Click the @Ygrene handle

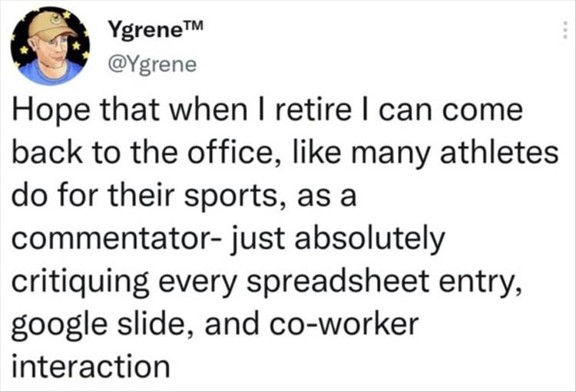tap(152, 65)
